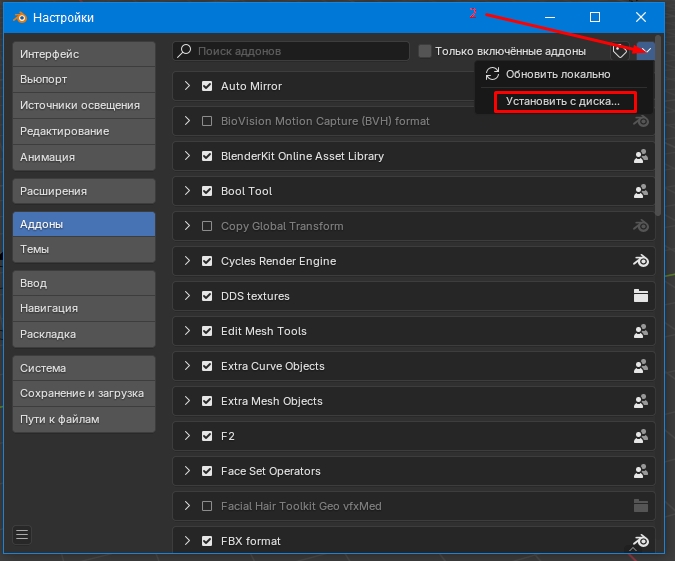The height and width of the screenshot is (561, 675).
Task: Click community icon on Face Set Operators row
Action: [x=641, y=471]
